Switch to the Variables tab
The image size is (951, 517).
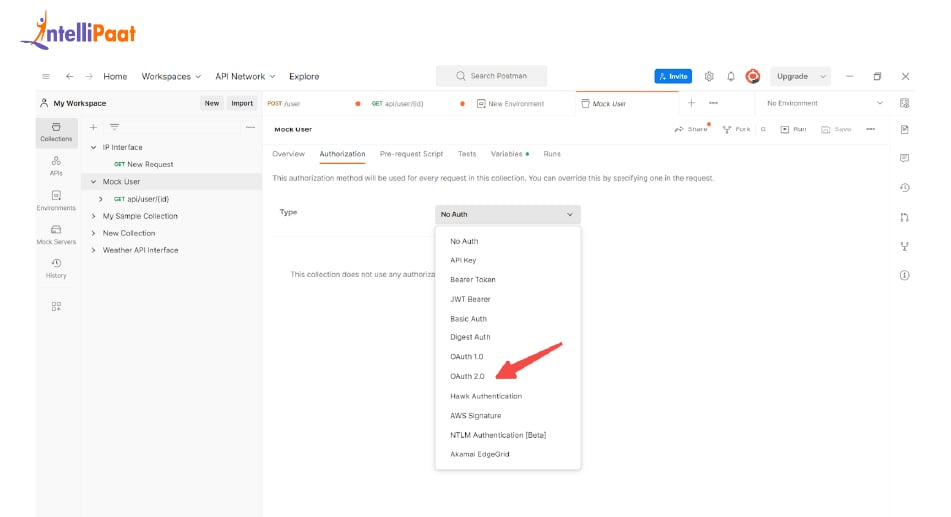[x=509, y=154]
